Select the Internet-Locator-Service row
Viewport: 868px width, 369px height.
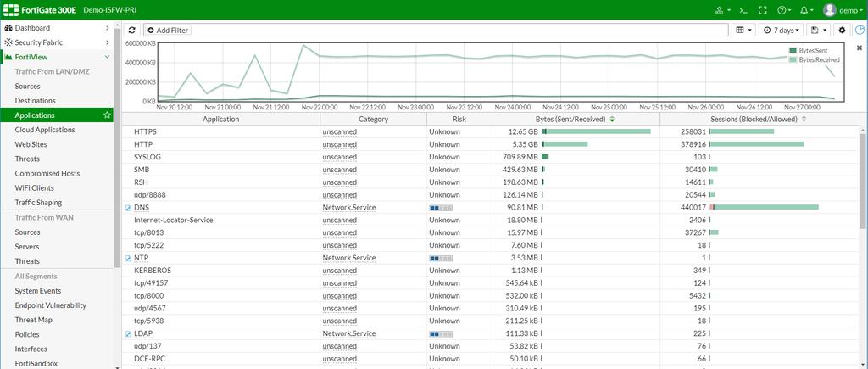tap(491, 220)
